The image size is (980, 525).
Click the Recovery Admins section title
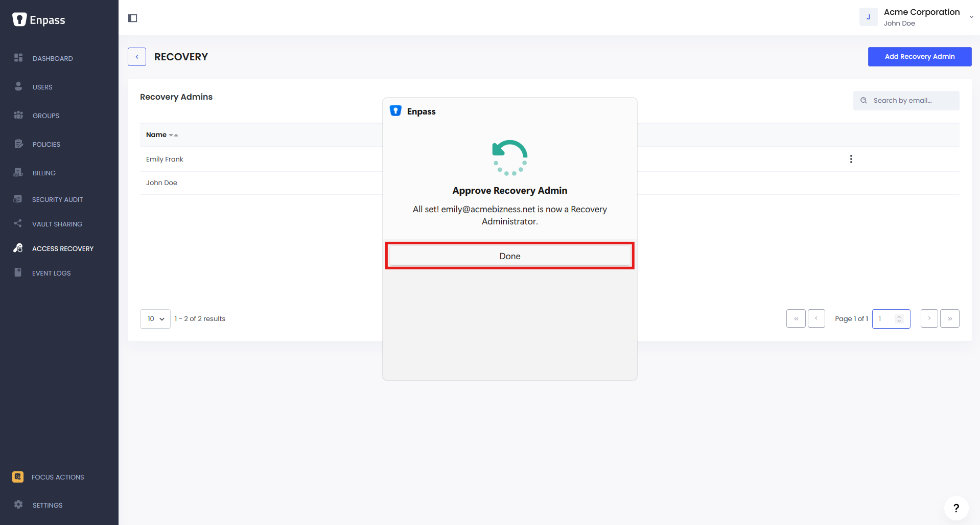[x=176, y=97]
